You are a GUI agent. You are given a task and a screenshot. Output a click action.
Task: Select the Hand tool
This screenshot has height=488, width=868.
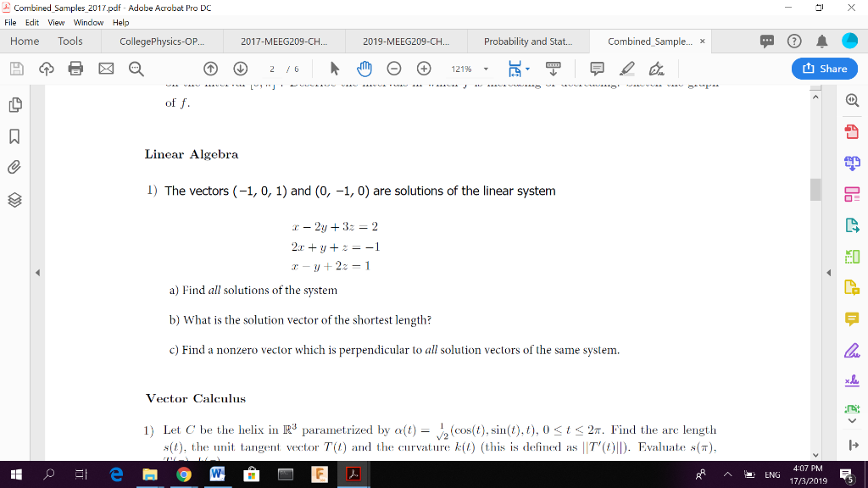[365, 69]
